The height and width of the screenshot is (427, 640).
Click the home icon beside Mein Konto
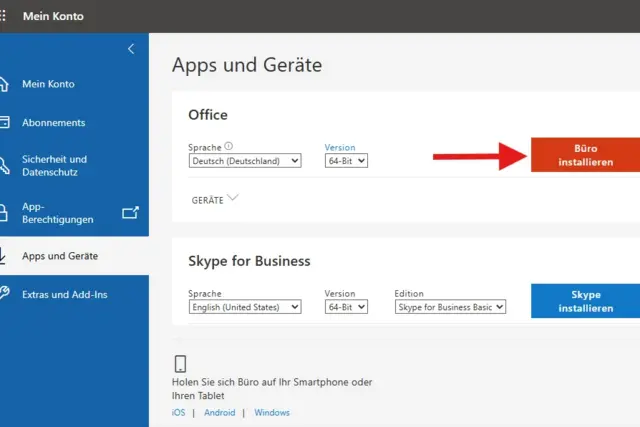point(3,84)
